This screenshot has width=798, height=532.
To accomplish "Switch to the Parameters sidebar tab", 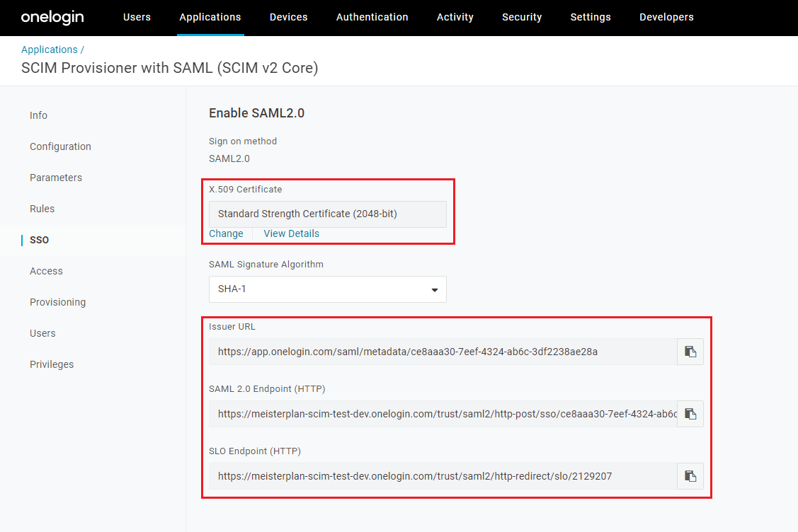I will (x=56, y=178).
